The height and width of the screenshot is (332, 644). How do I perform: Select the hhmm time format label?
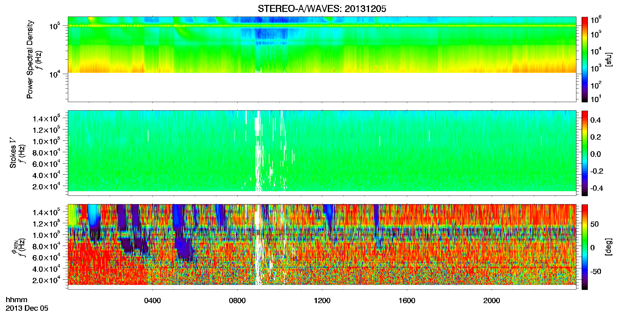tap(17, 300)
